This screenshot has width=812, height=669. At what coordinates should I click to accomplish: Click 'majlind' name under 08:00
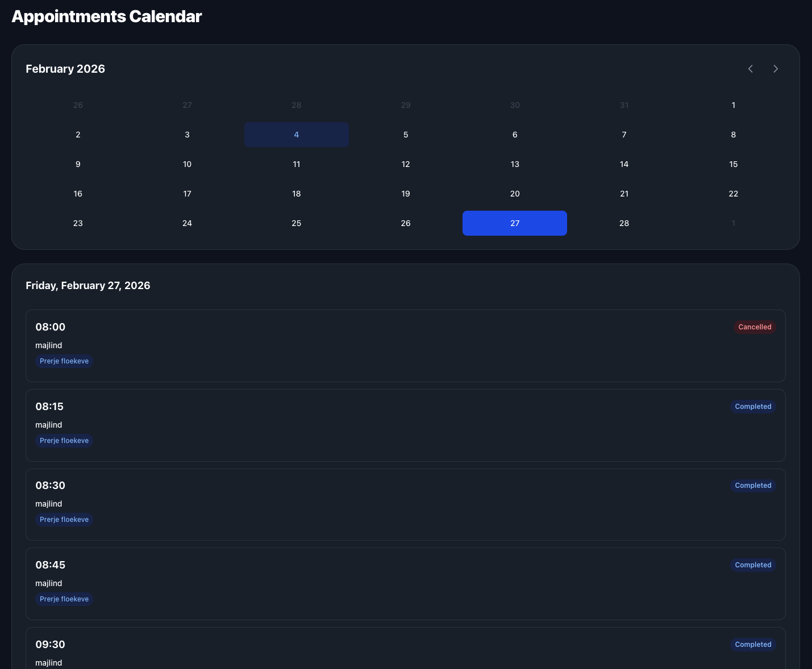pos(49,345)
